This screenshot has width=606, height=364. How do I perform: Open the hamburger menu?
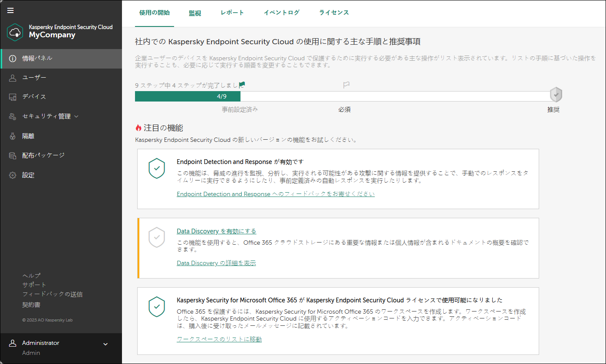pos(10,10)
